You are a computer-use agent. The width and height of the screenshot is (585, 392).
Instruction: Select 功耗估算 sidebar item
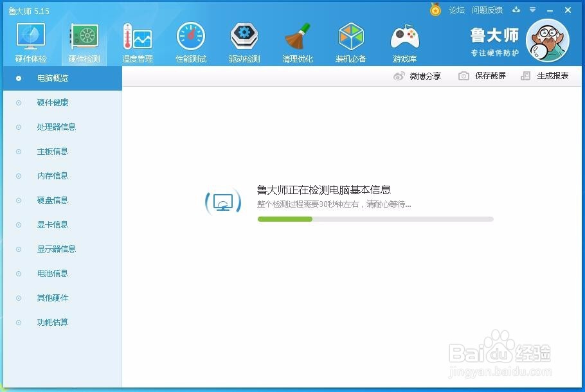click(62, 322)
